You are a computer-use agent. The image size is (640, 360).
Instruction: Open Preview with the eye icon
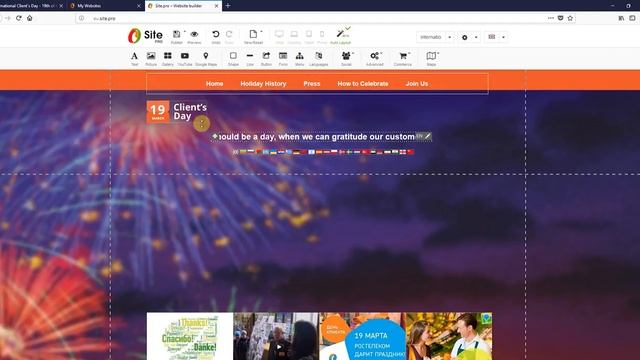tap(194, 35)
